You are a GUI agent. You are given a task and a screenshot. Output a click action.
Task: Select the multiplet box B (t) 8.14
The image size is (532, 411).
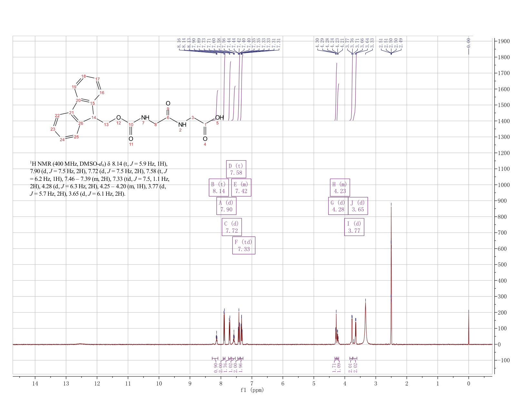point(219,188)
